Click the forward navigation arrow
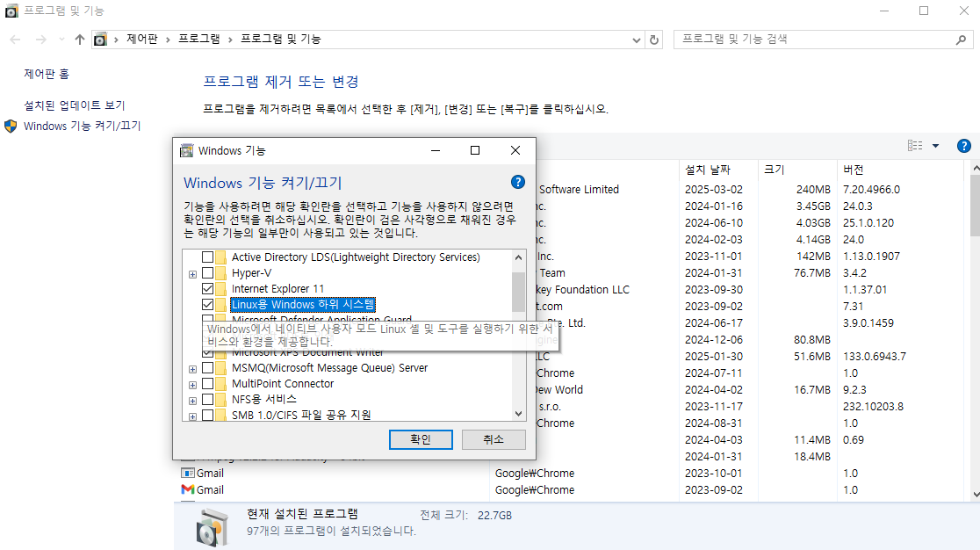The image size is (980, 550). coord(40,40)
